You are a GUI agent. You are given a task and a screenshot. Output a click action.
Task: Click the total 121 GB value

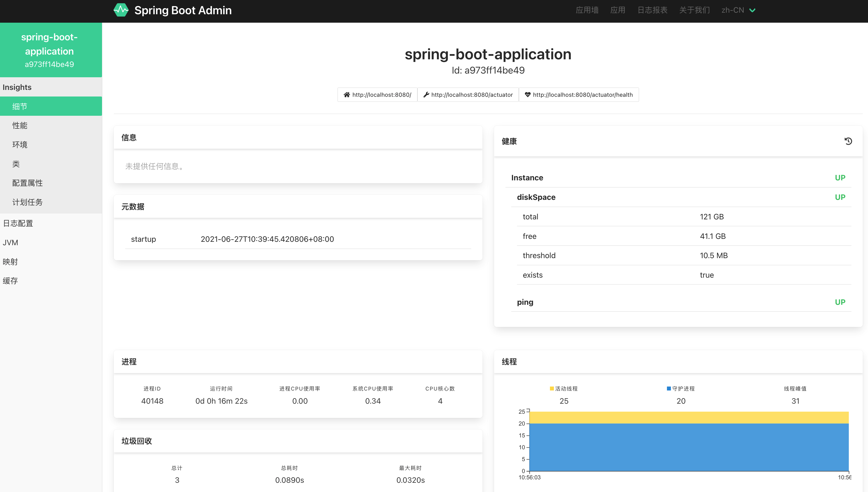[712, 217]
